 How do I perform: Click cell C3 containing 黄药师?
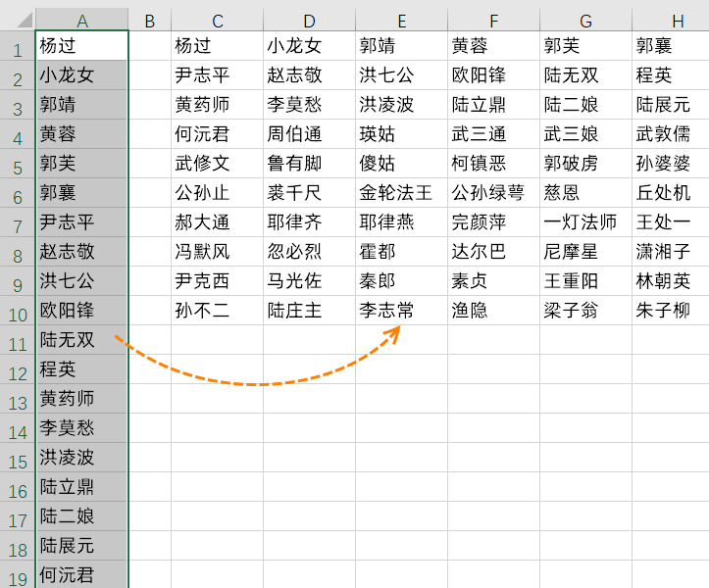tap(218, 105)
